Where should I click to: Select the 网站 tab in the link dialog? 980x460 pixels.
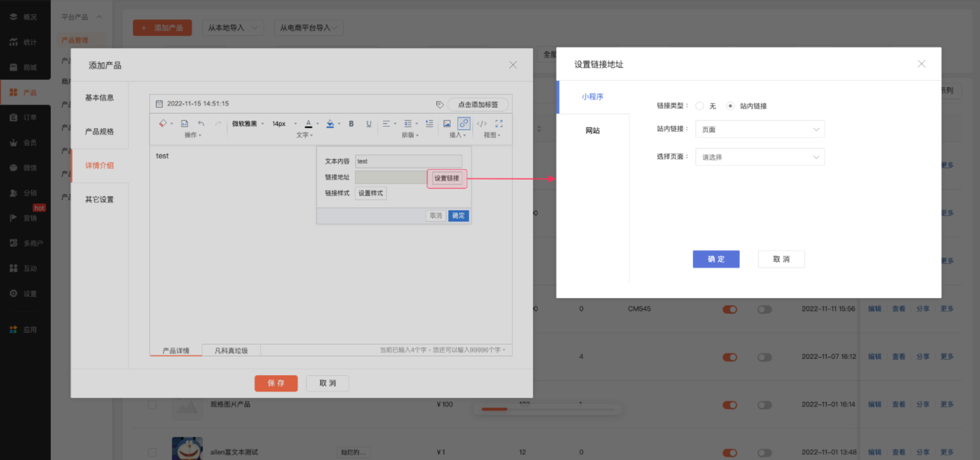tap(592, 130)
